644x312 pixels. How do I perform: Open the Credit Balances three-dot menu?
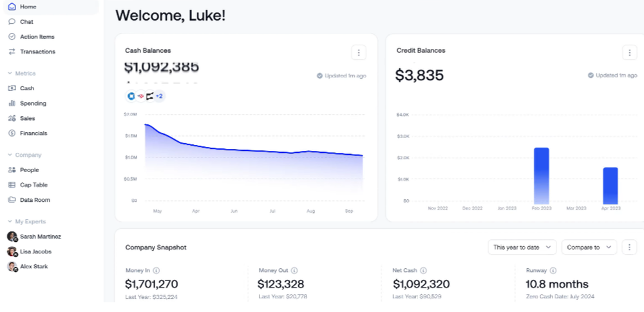(629, 52)
